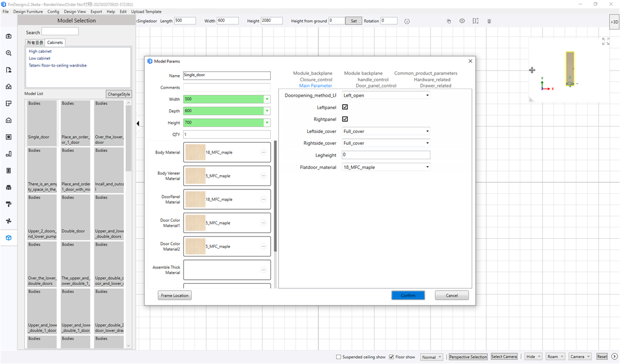Toggle the >3D view button
620x364 pixels.
point(614,22)
